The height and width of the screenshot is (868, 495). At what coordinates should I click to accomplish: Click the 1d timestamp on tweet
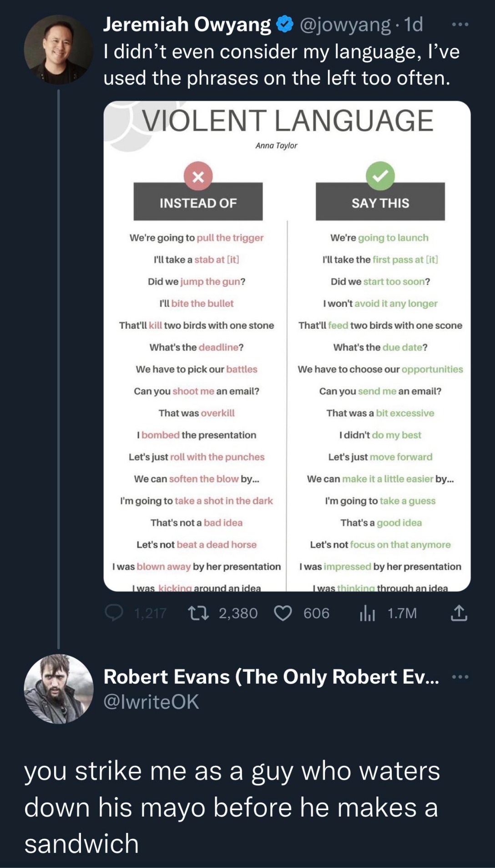pyautogui.click(x=414, y=25)
